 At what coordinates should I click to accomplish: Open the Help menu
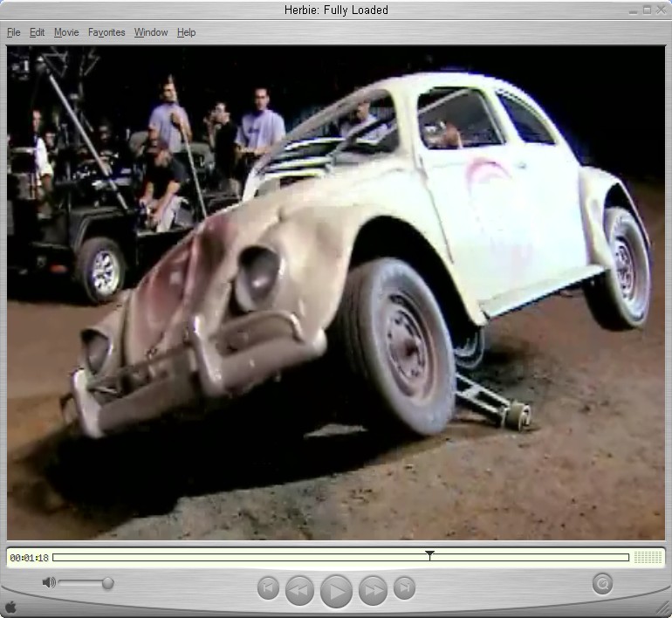187,32
